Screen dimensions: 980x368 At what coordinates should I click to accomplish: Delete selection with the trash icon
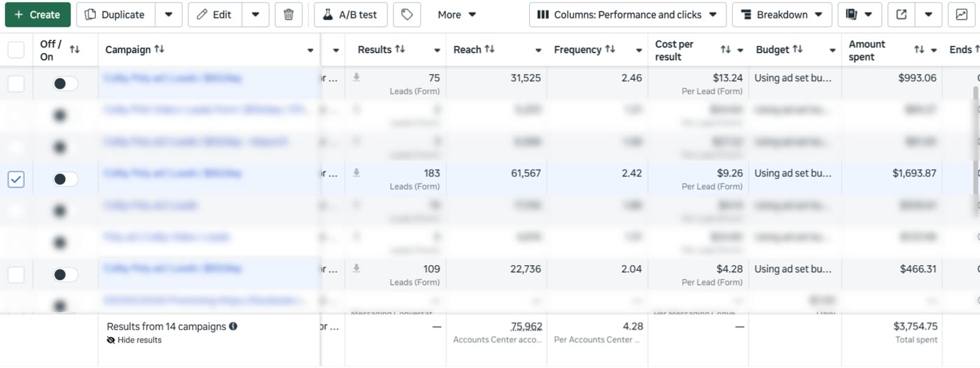[x=288, y=15]
